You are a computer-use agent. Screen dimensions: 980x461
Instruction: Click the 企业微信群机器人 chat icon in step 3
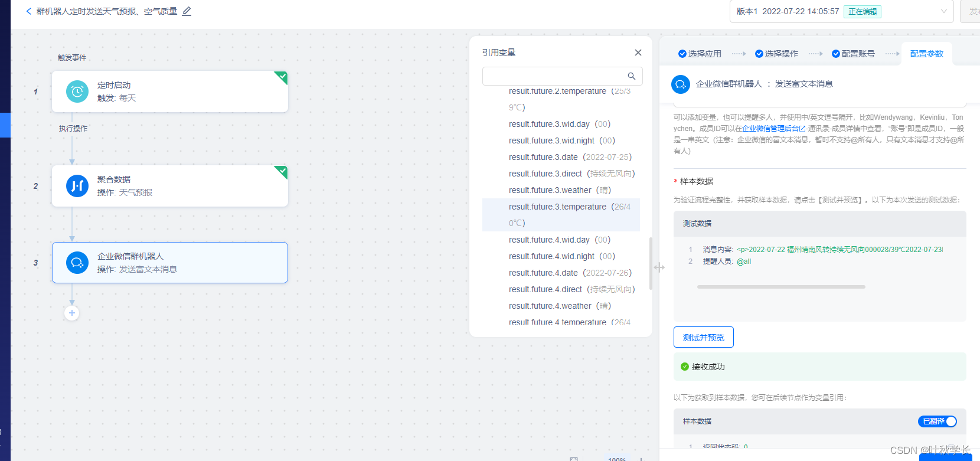[77, 263]
